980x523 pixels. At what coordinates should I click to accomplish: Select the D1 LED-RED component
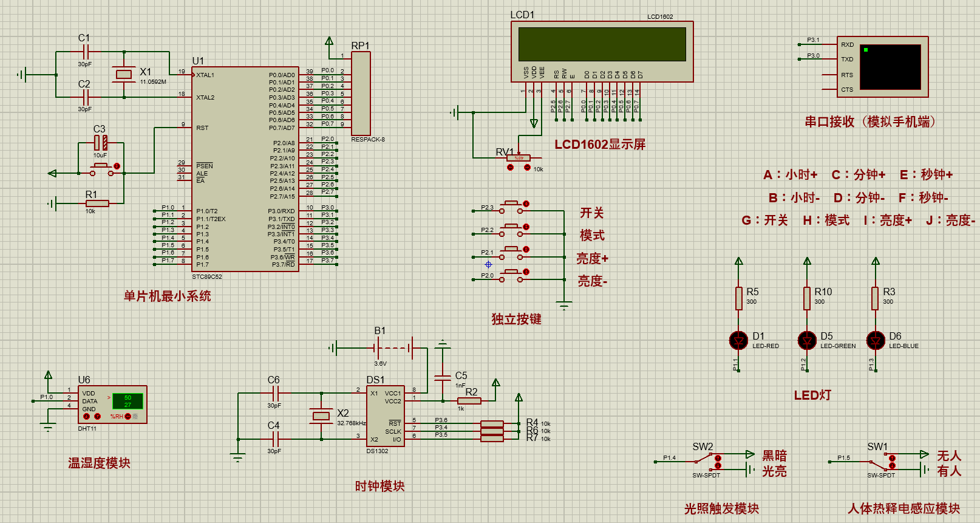(738, 341)
